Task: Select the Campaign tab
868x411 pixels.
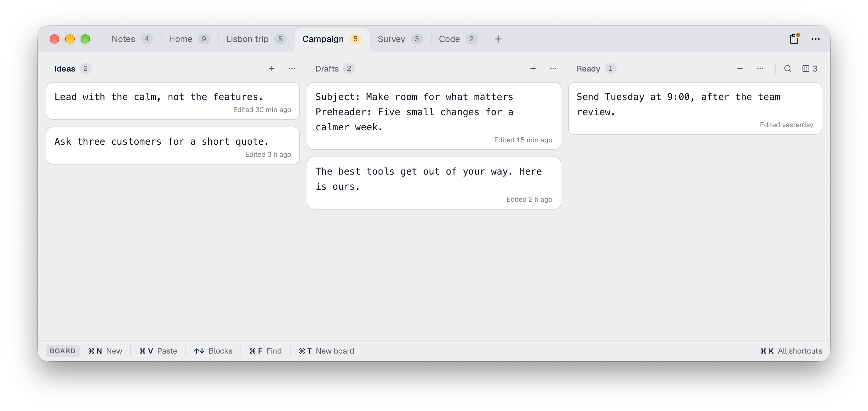Action: [332, 39]
